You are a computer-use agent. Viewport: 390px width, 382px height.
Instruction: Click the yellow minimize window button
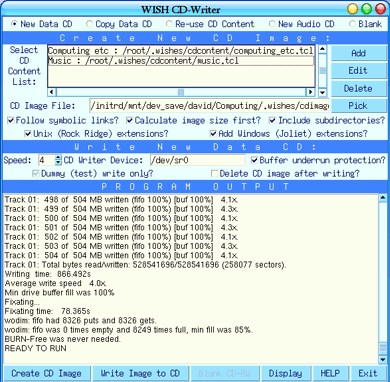click(x=353, y=9)
